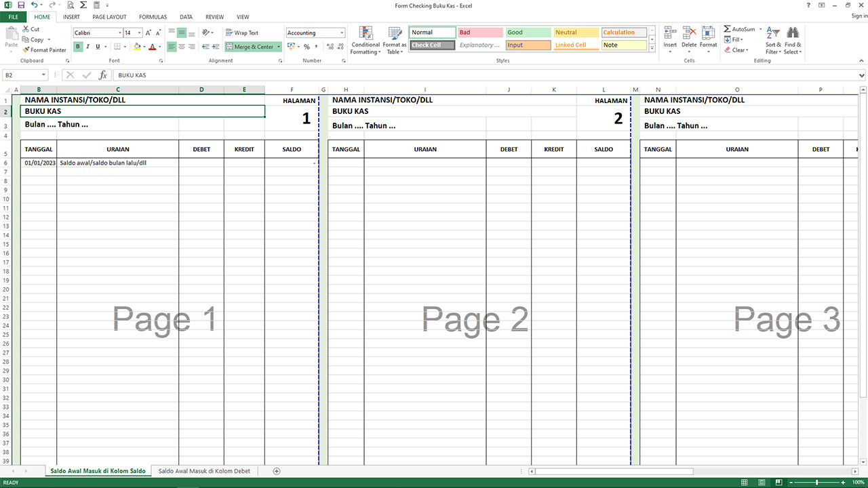
Task: Open Excel Help question mark
Action: 809,5
